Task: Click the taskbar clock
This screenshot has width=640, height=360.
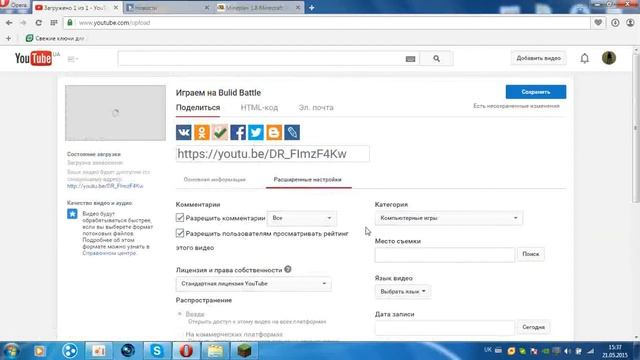Action: (x=615, y=351)
